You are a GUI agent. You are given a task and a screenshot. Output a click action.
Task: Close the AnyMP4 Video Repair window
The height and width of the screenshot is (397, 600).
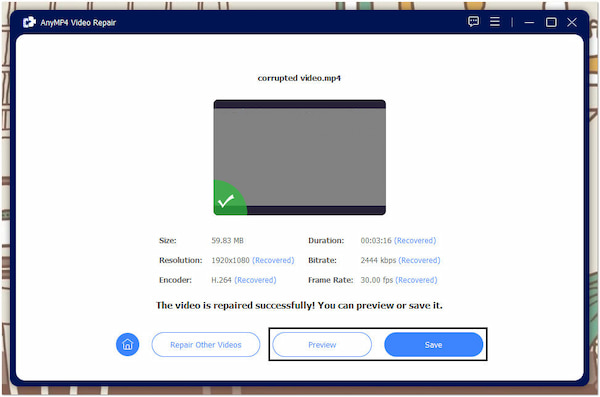pos(572,22)
